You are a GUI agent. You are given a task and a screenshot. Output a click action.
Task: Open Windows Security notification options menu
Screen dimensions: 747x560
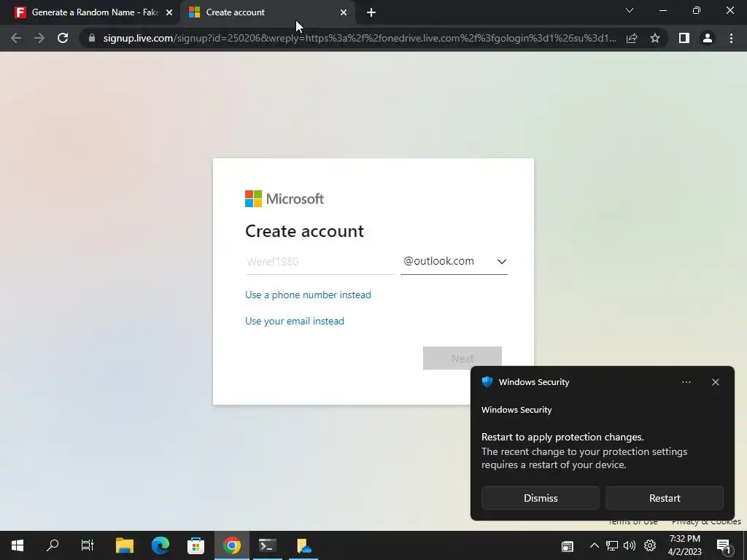click(686, 382)
